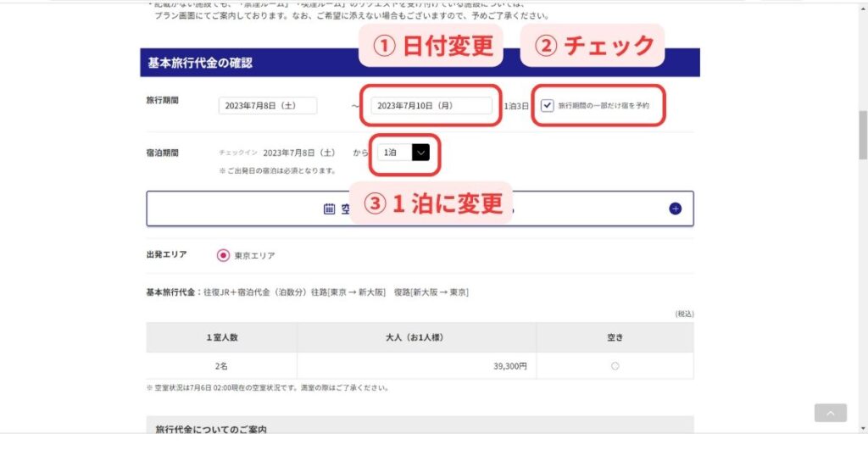Click the 1泊3日 duration text
The height and width of the screenshot is (456, 868).
tap(516, 106)
